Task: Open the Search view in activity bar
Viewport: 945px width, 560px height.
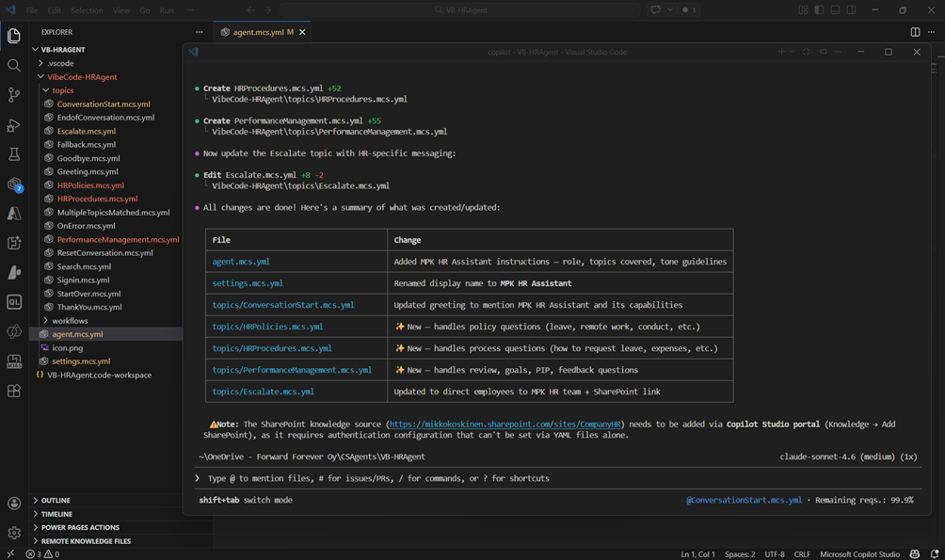Action: [14, 66]
